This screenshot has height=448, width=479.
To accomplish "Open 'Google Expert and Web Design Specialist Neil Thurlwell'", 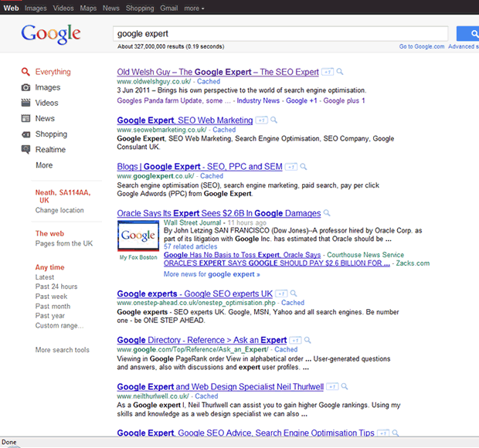I will [x=220, y=387].
